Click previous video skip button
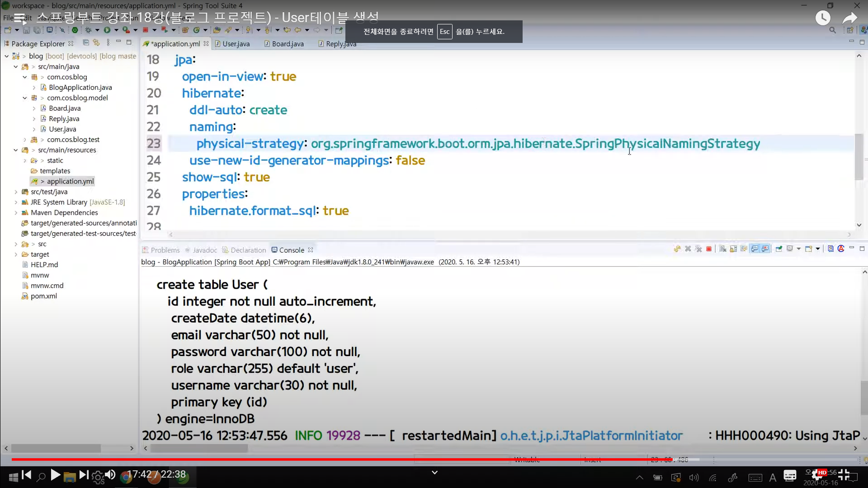 (27, 475)
